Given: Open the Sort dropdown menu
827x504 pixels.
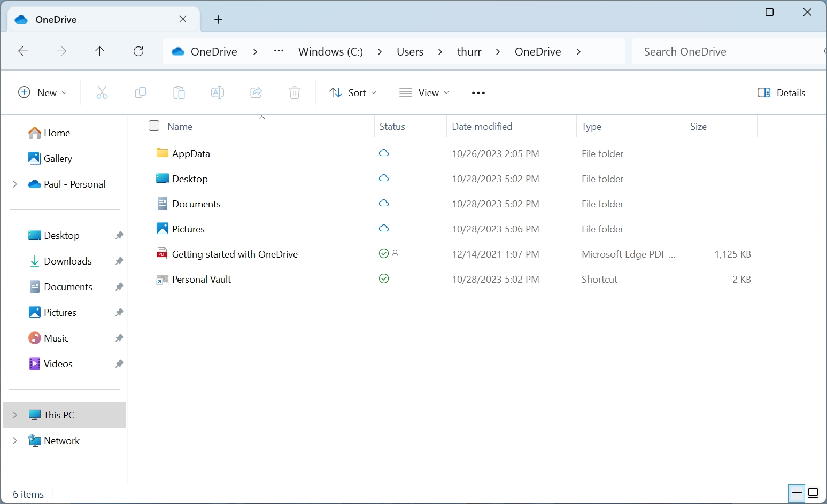Looking at the screenshot, I should pos(353,93).
